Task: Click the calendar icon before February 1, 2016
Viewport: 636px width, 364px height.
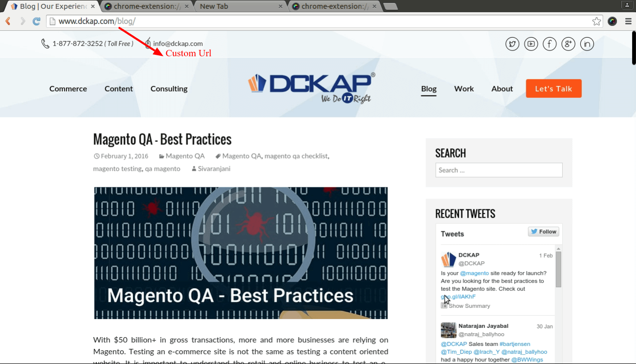Action: (96, 156)
